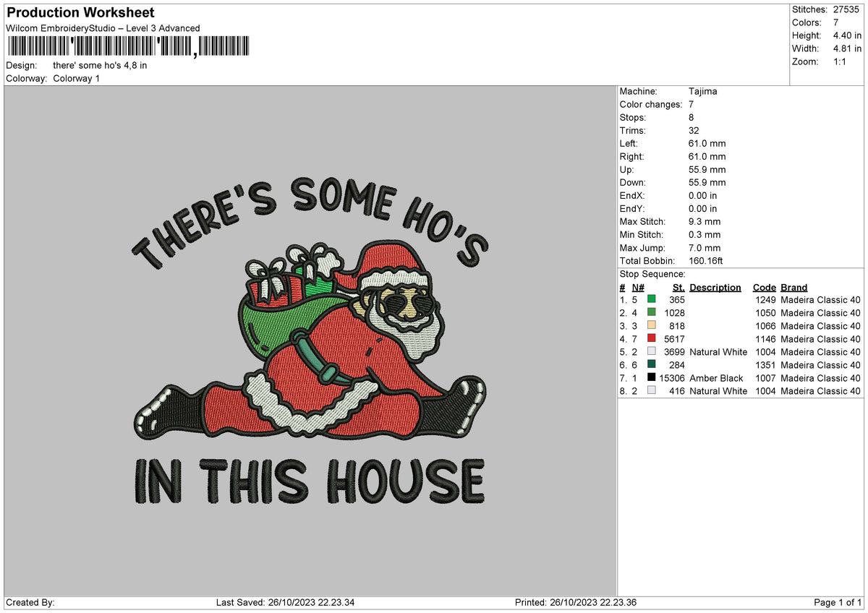Click the 'Description' column header

click(715, 287)
